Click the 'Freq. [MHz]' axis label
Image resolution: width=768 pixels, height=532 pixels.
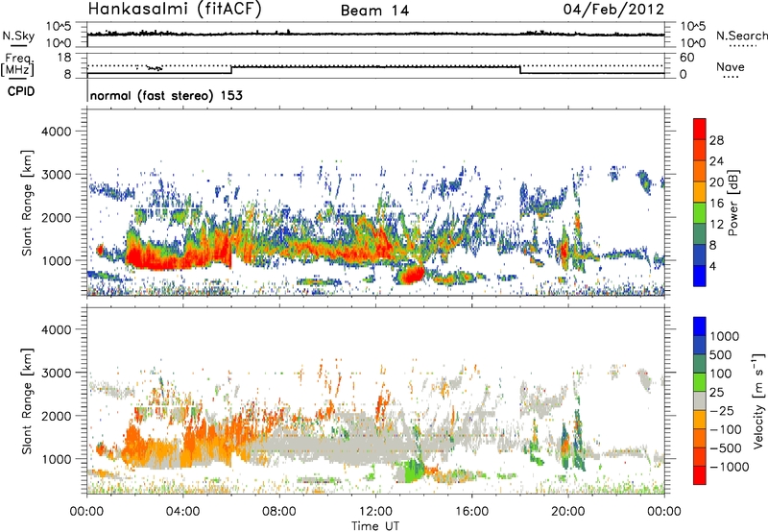[x=17, y=64]
